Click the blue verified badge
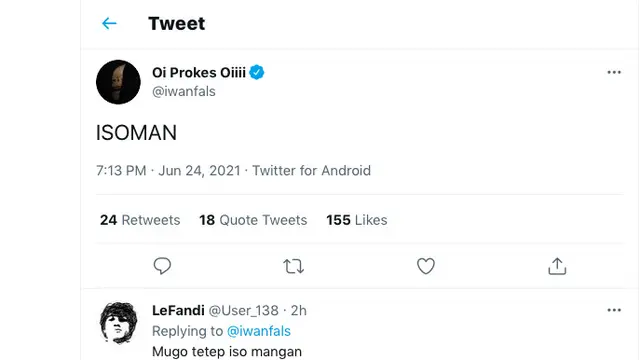This screenshot has height=360, width=640. point(257,72)
